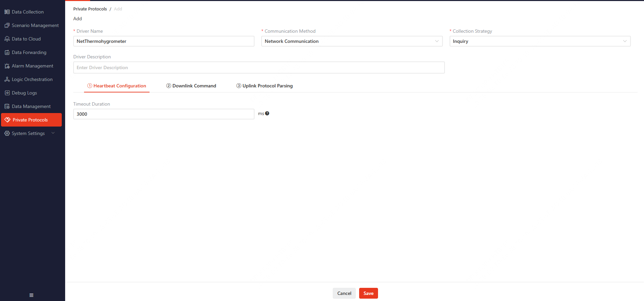Select the Data Management icon
Image resolution: width=644 pixels, height=301 pixels.
point(7,106)
